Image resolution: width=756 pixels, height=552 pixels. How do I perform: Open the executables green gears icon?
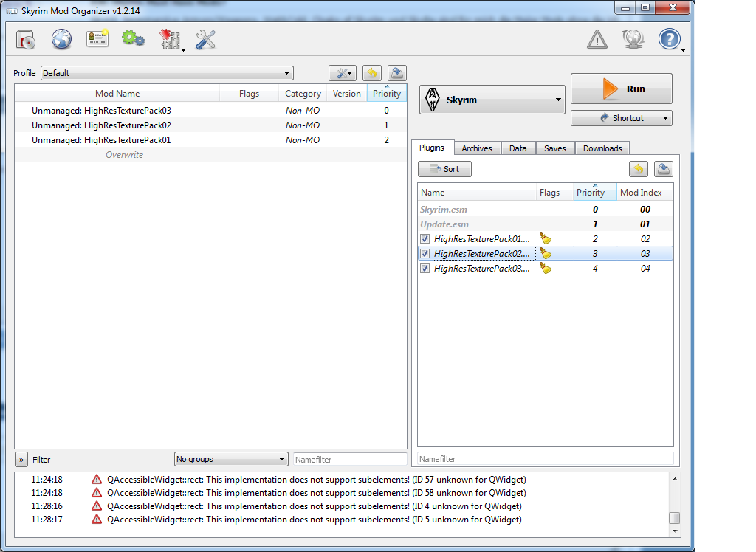tap(133, 38)
